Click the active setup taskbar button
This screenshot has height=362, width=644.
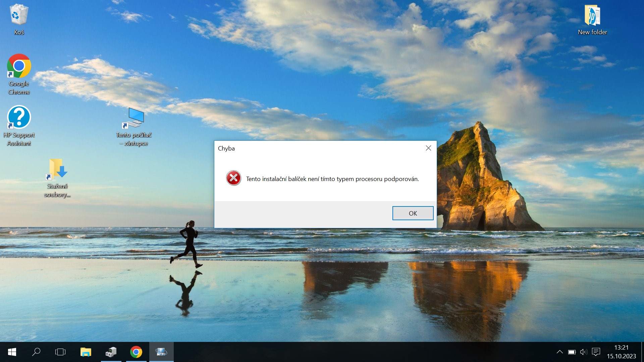click(161, 352)
